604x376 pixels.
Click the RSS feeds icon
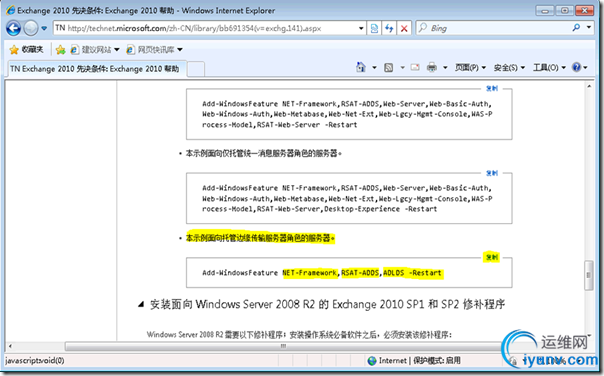point(389,68)
